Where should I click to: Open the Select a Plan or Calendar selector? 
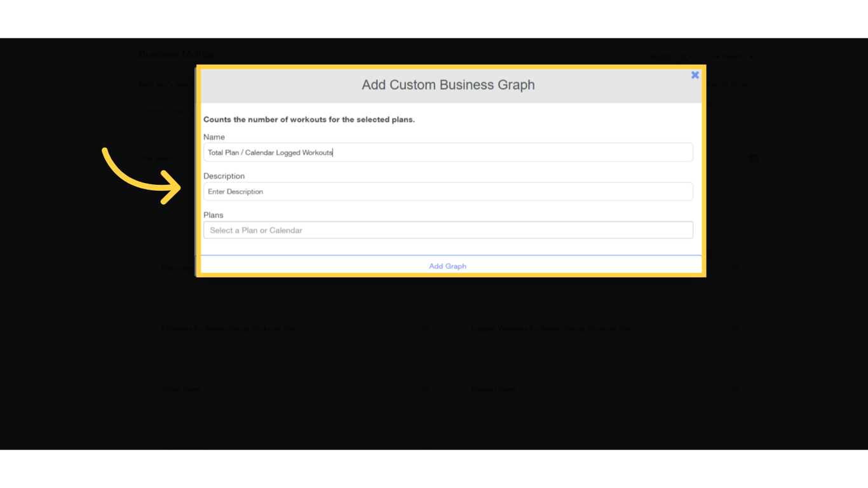(448, 229)
